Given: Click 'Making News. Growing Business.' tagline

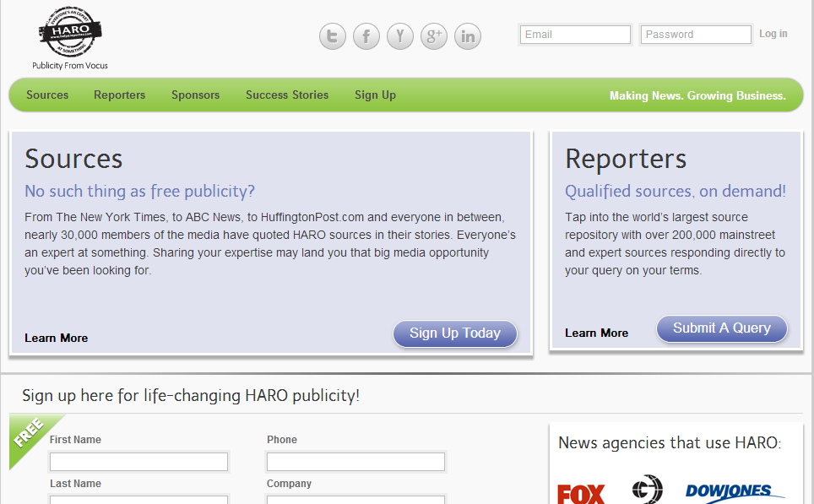Looking at the screenshot, I should [697, 95].
